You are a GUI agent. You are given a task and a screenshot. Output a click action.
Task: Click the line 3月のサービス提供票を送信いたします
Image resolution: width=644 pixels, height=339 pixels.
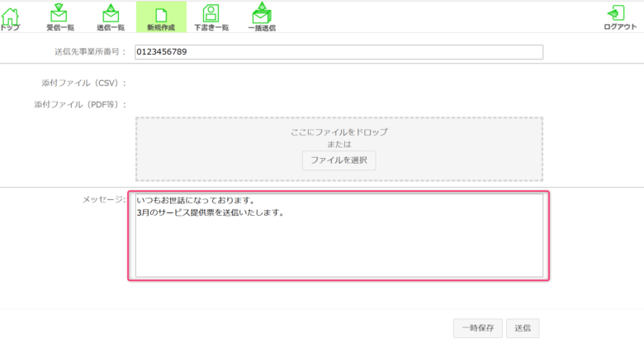pyautogui.click(x=211, y=212)
